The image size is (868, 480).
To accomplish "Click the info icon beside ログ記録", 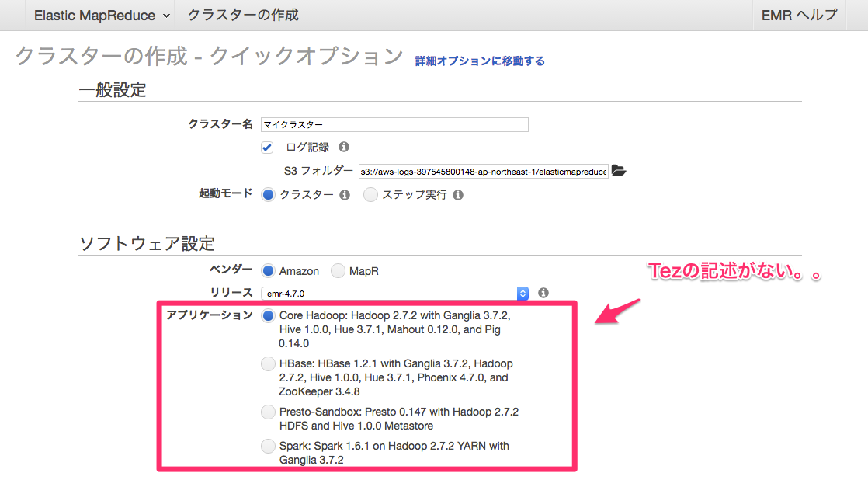I will pyautogui.click(x=343, y=147).
